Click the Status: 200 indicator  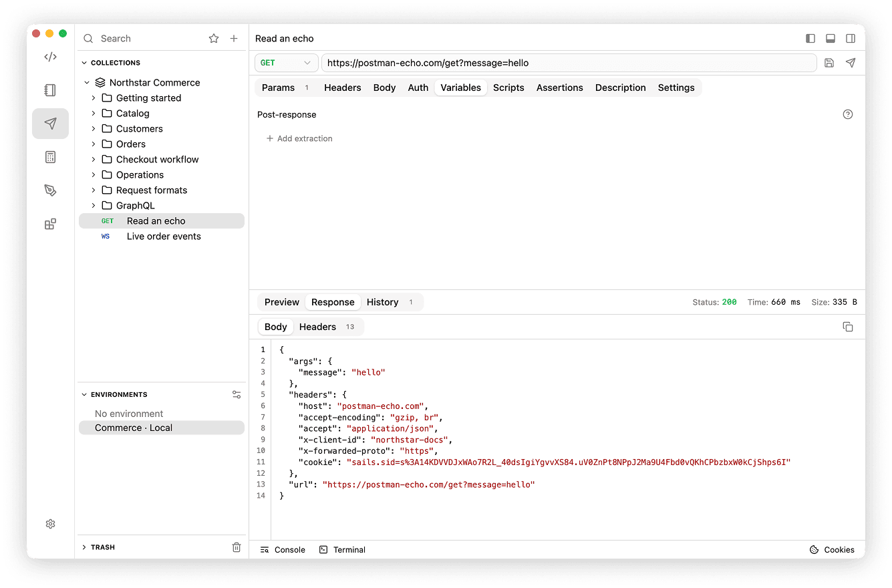pos(714,302)
